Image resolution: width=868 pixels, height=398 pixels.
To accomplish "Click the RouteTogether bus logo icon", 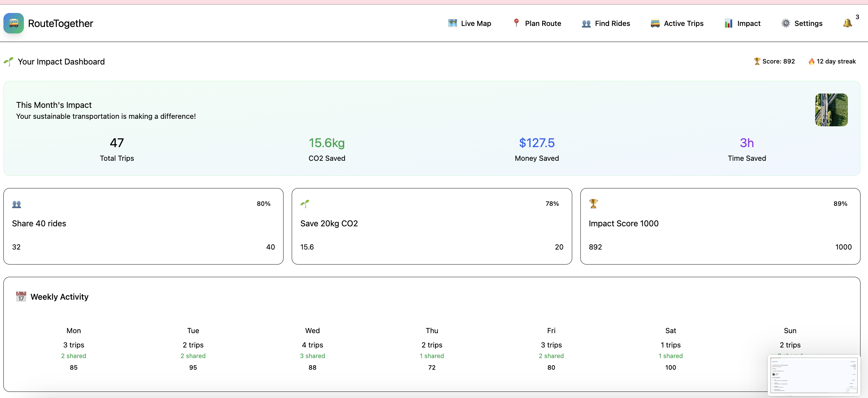I will pyautogui.click(x=14, y=23).
